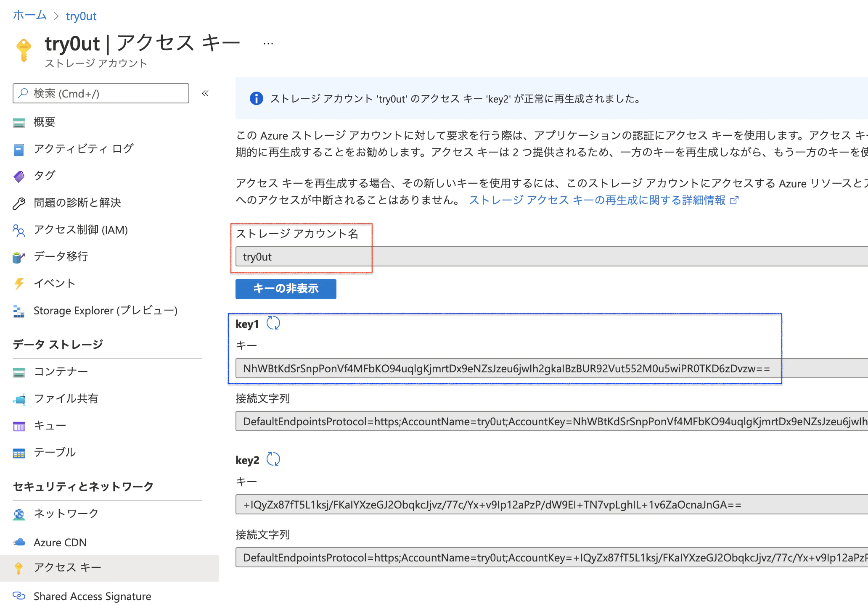868x606 pixels.
Task: Open テーブル menu item
Action: pos(55,452)
